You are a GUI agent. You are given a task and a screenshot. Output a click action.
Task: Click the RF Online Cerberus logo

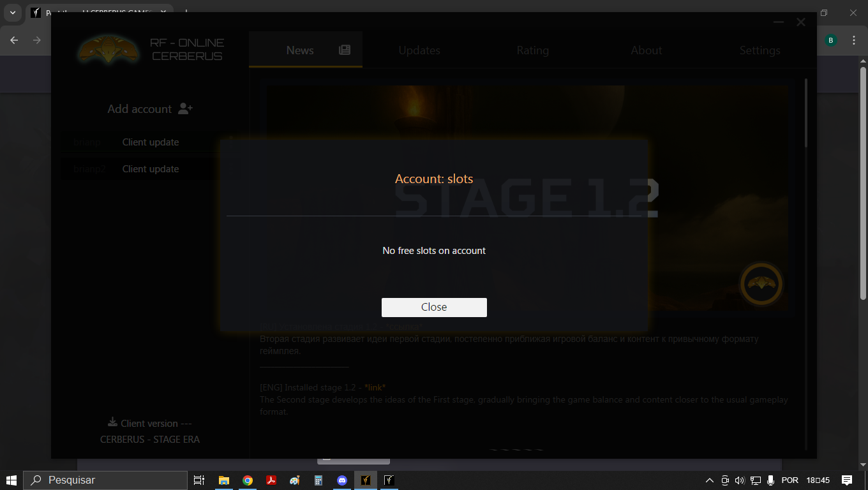click(108, 50)
